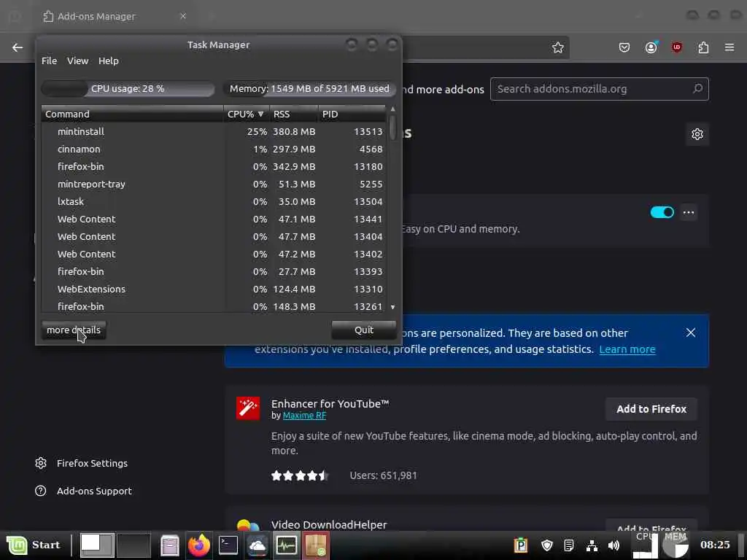Viewport: 747px width, 560px height.
Task: Open the network tray icon
Action: tap(592, 545)
